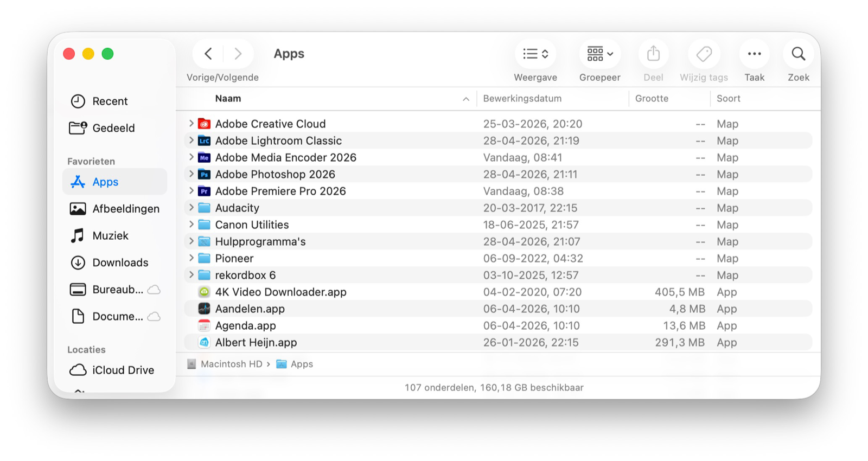
Task: Click the Apps window title
Action: tap(289, 54)
